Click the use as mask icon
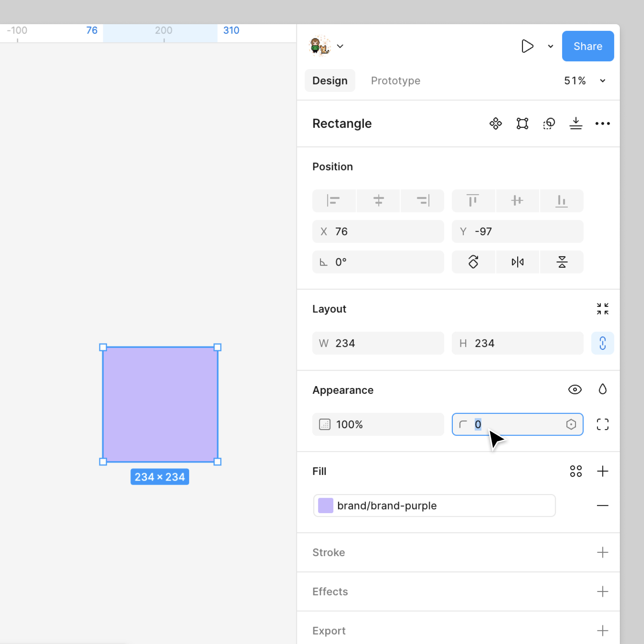The height and width of the screenshot is (644, 644). [x=549, y=123]
